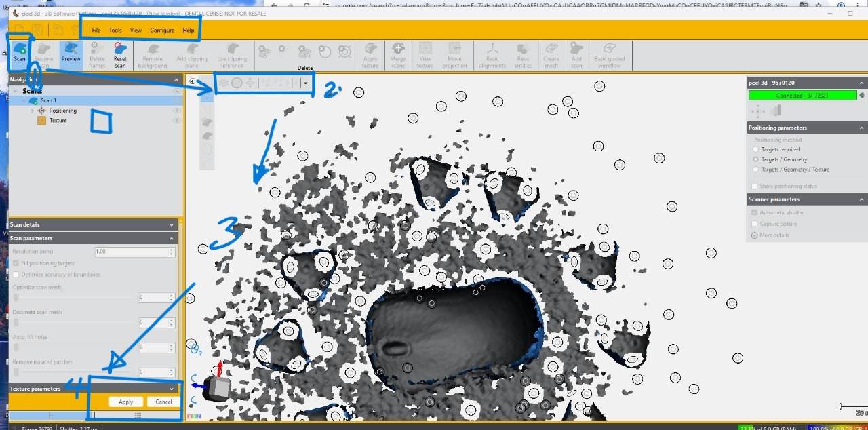Expand the Scan details section
The height and width of the screenshot is (430, 868).
pyautogui.click(x=172, y=224)
